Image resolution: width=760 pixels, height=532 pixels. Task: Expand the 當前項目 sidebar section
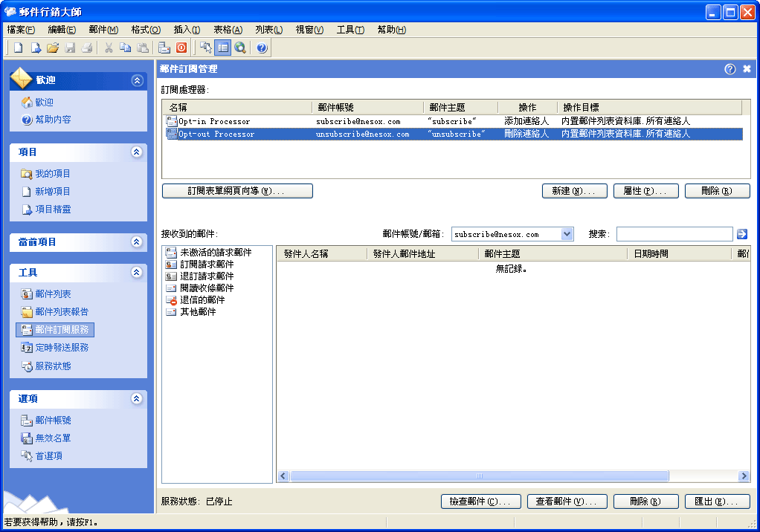[x=136, y=242]
